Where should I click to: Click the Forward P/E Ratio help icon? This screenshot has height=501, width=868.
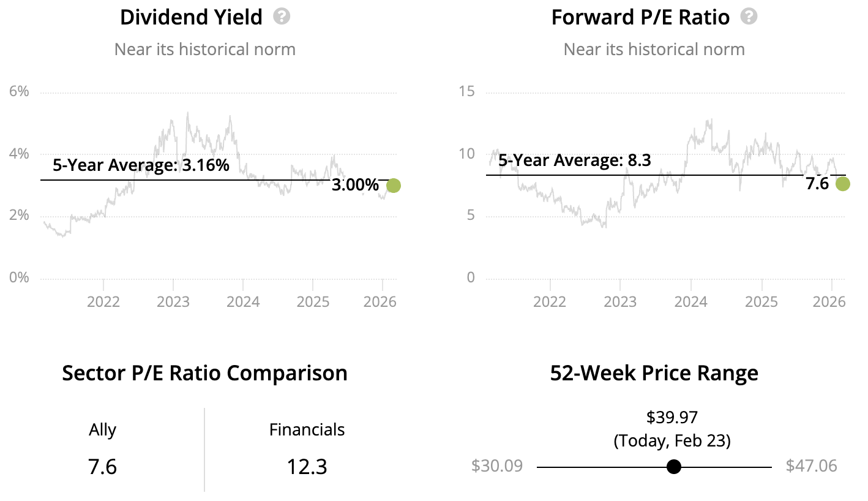click(749, 17)
